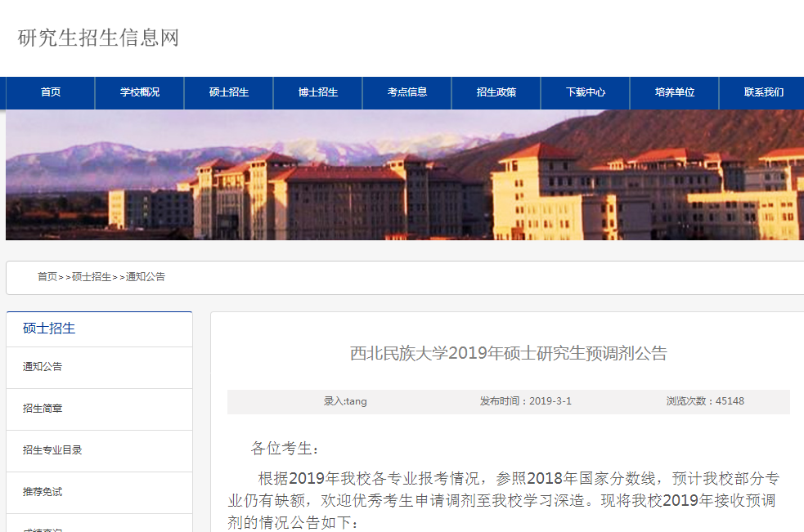Click the 硕士招生 sidebar heading
Screen dimensions: 804x532
pos(49,329)
